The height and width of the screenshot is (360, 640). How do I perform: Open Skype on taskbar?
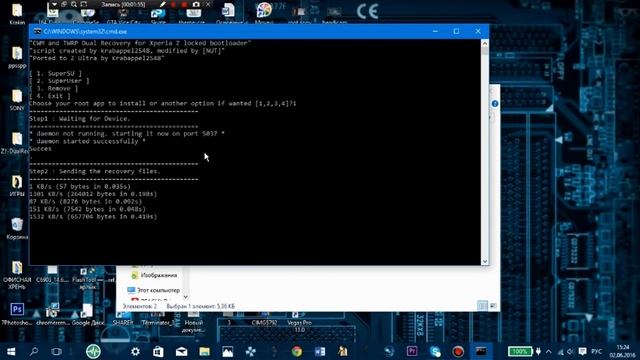(435, 351)
